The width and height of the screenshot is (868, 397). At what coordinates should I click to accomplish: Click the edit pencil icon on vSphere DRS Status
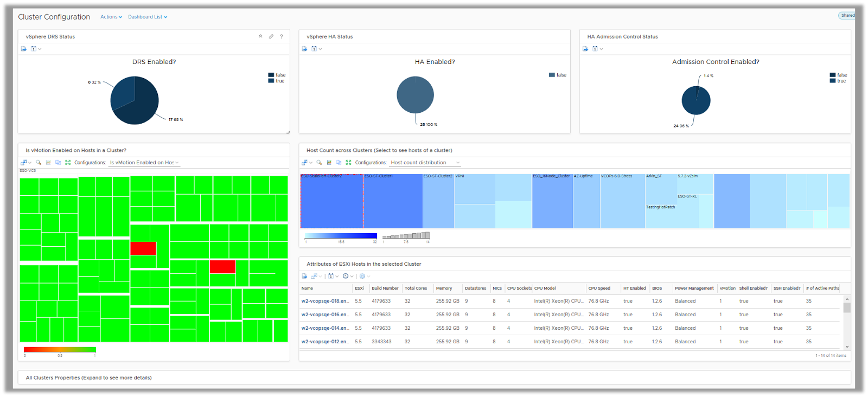pyautogui.click(x=271, y=36)
